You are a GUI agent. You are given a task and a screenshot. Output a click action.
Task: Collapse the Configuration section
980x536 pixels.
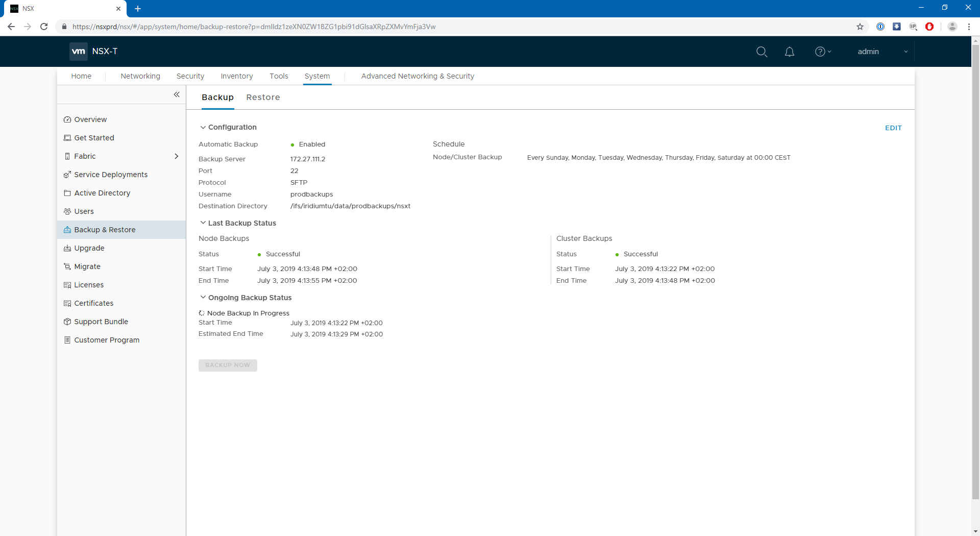pos(203,127)
